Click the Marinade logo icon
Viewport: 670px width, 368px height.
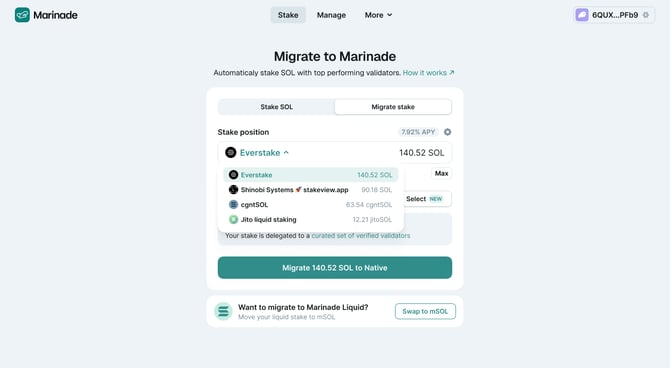[x=22, y=15]
